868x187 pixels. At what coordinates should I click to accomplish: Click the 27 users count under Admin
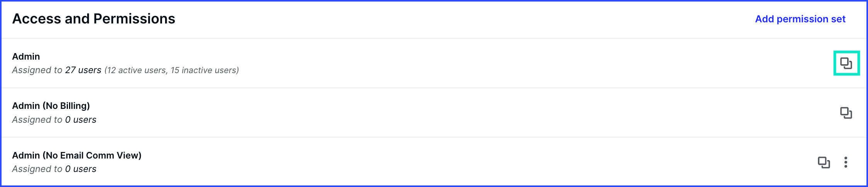pyautogui.click(x=83, y=70)
